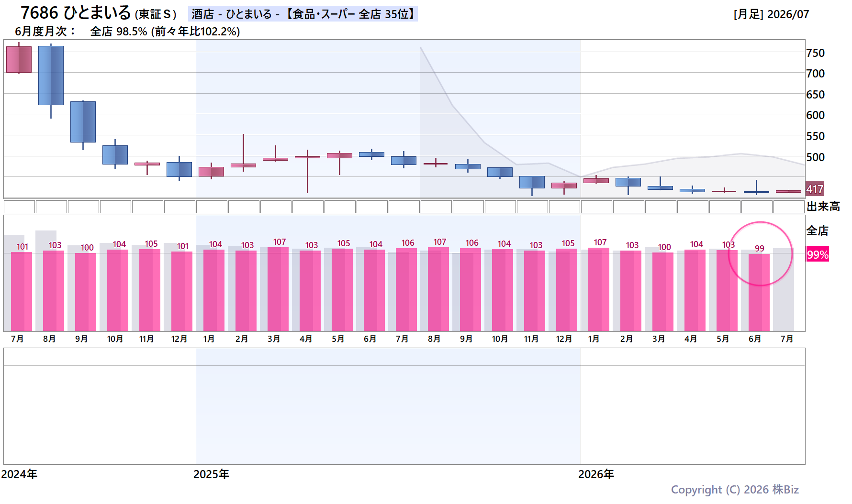Click the pink bar for June 2026

click(x=759, y=292)
